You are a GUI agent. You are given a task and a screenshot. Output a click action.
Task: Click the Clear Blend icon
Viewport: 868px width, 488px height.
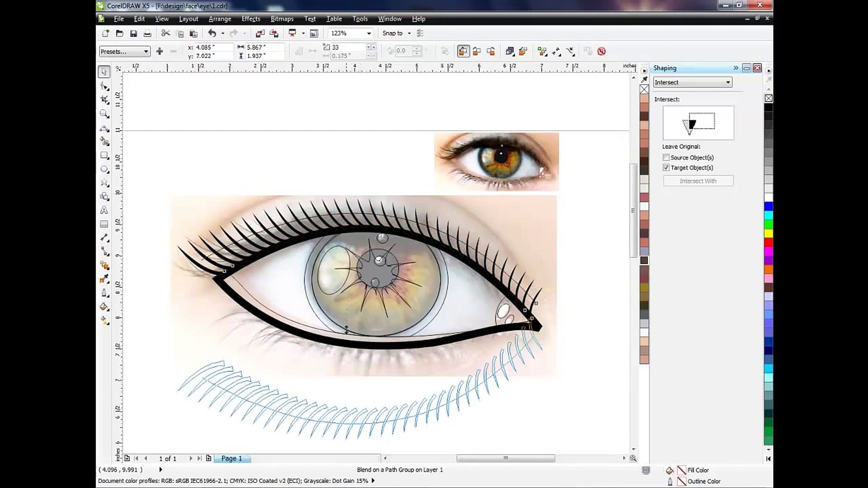point(601,52)
